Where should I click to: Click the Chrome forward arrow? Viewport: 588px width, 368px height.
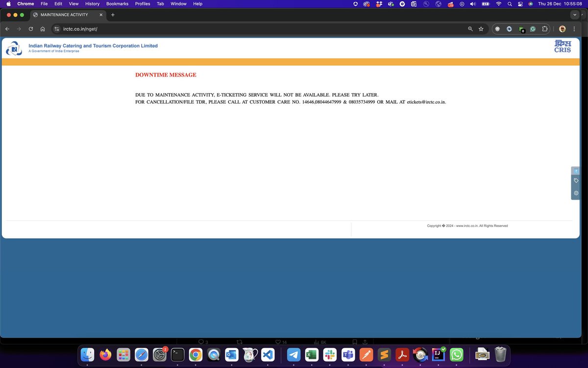19,29
